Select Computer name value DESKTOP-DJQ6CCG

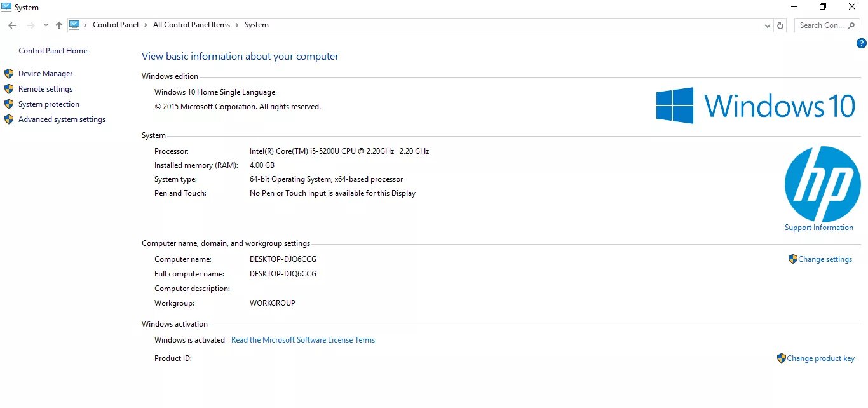[283, 259]
